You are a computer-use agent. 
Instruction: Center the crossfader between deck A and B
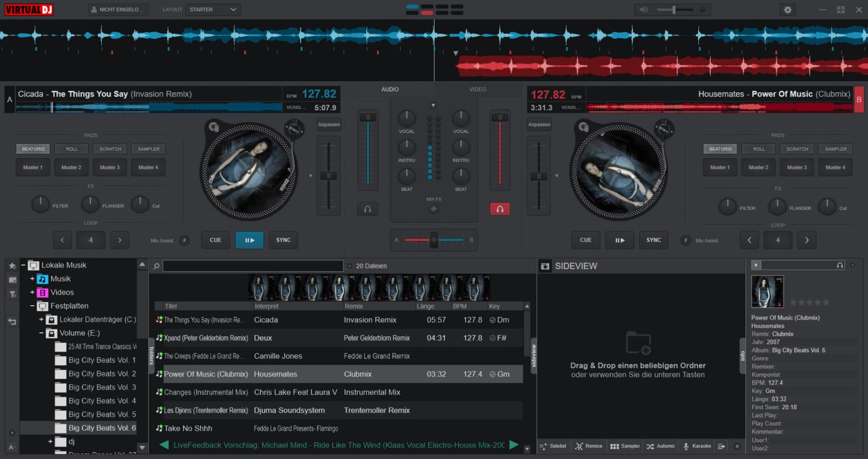pos(433,240)
